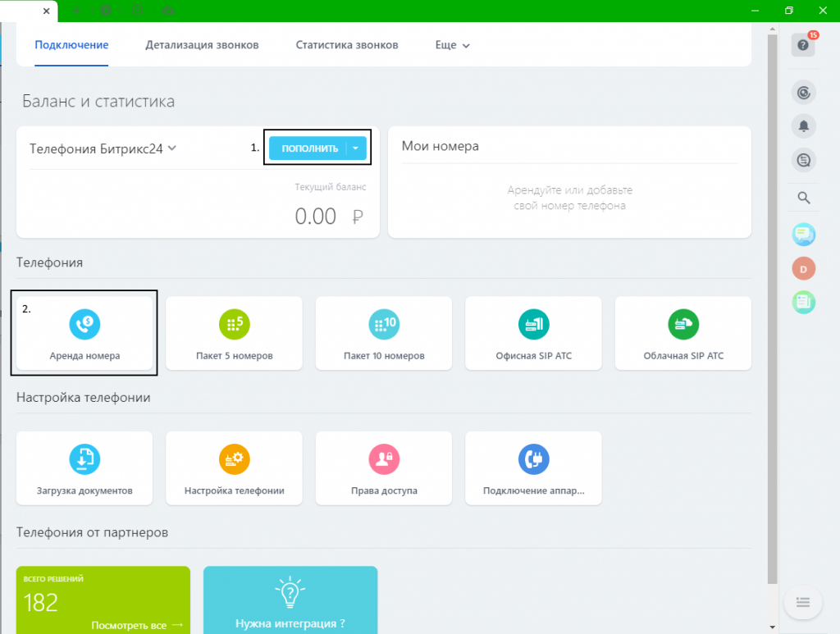Open Загрузка документов tile
This screenshot has height=634, width=840.
(x=84, y=468)
